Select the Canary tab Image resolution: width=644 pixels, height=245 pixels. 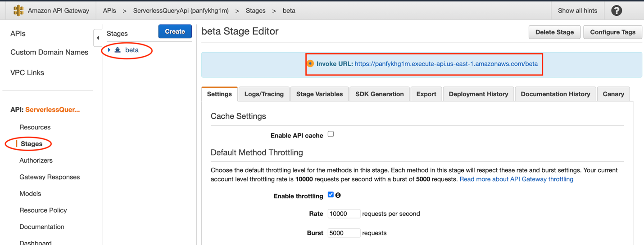[x=613, y=94]
